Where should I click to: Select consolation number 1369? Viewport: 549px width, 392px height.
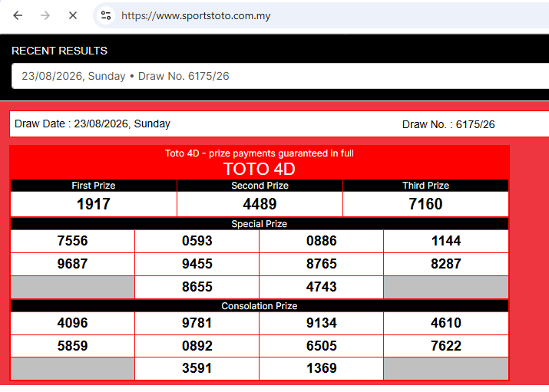[322, 368]
